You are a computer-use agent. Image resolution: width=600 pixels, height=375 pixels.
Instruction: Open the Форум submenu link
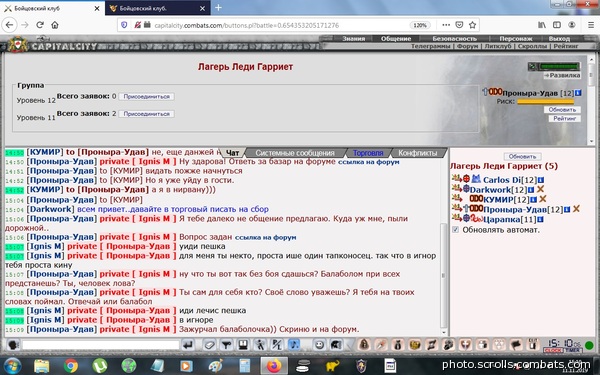[467, 46]
